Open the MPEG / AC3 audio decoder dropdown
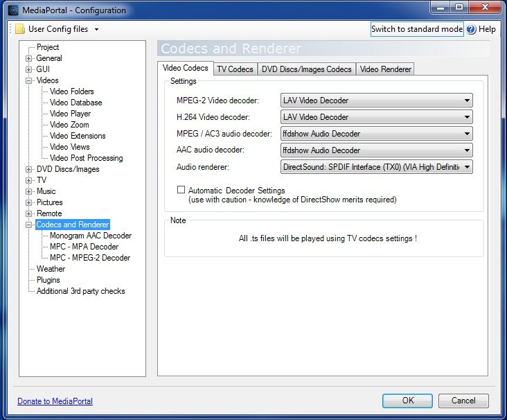 tap(376, 134)
